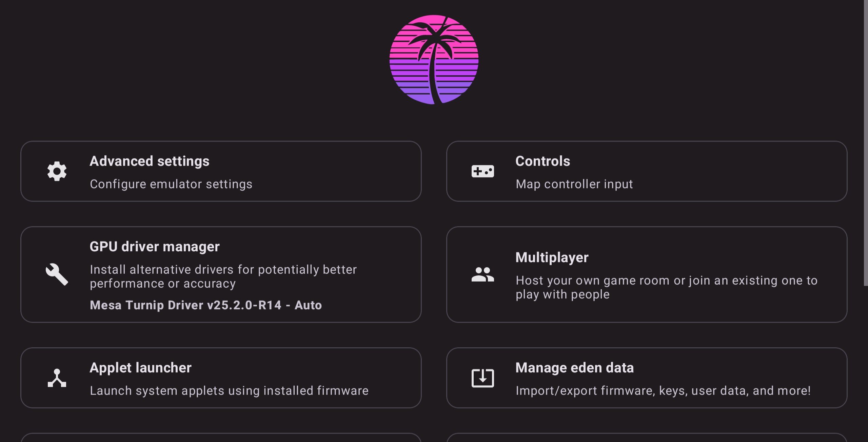868x442 pixels.
Task: Click the Eden palm tree logo
Action: [434, 60]
